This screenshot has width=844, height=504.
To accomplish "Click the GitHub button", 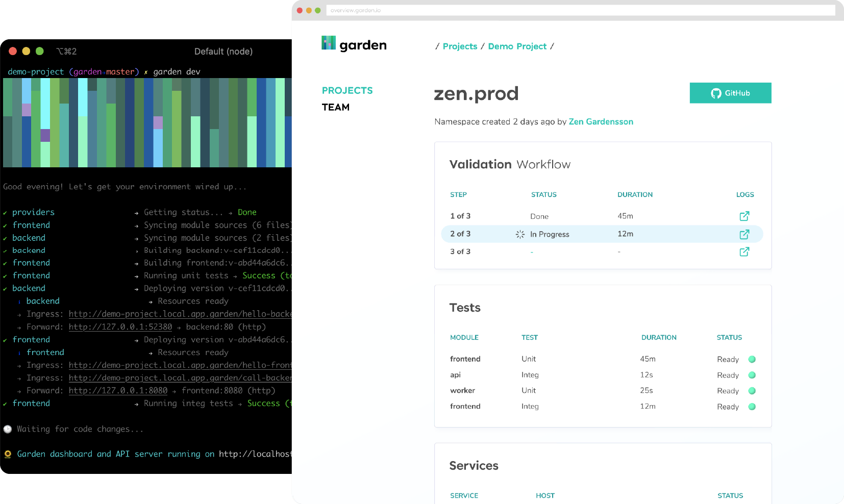I will tap(730, 93).
